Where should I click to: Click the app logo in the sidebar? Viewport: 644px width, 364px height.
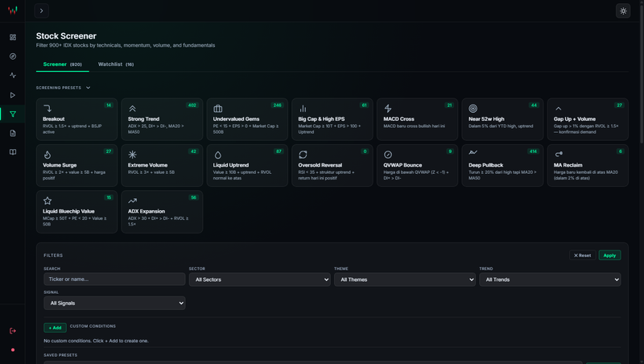[13, 10]
